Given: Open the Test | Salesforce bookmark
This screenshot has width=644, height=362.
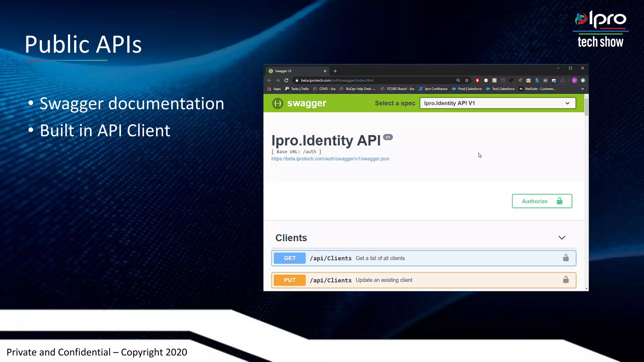Looking at the screenshot, I should point(500,89).
